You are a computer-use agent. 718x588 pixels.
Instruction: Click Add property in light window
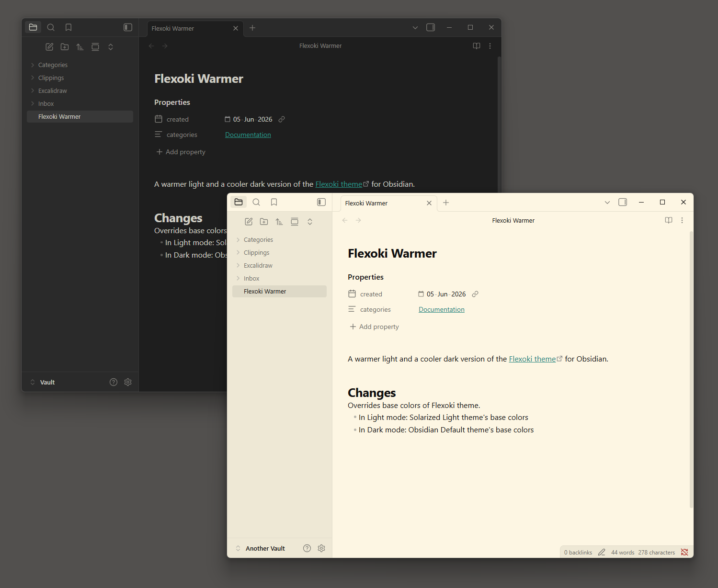tap(374, 327)
